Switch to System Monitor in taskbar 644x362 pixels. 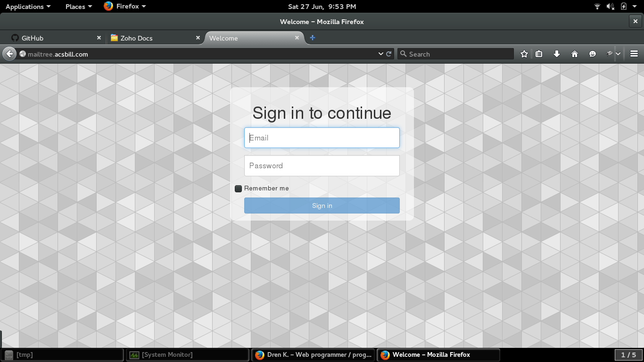pos(187,355)
